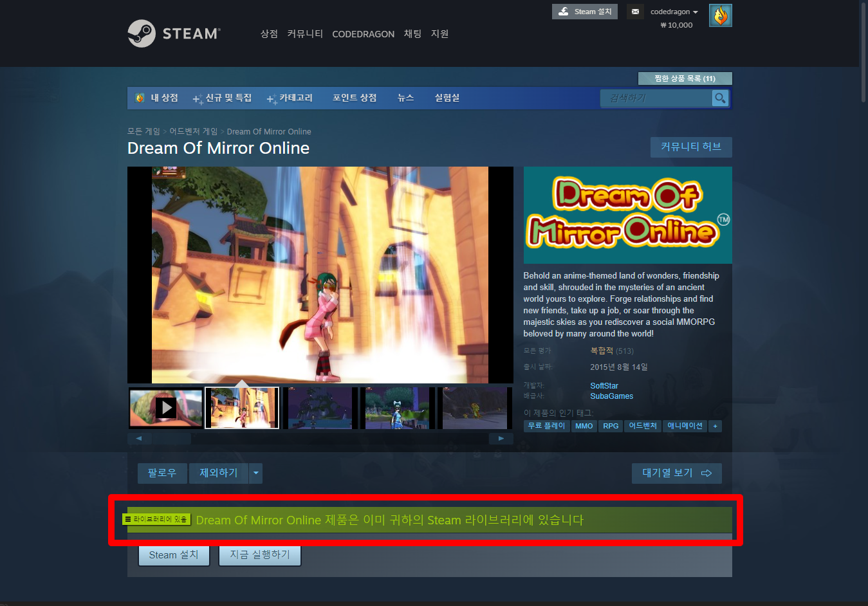Follow the 모든 게임 breadcrumb link
The width and height of the screenshot is (868, 606).
click(x=143, y=131)
